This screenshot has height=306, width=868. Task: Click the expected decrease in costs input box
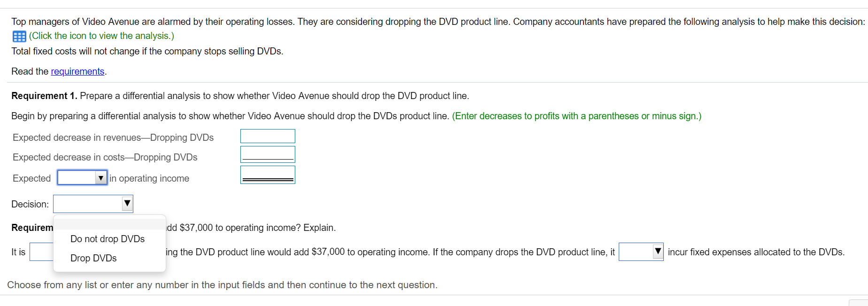tap(267, 153)
